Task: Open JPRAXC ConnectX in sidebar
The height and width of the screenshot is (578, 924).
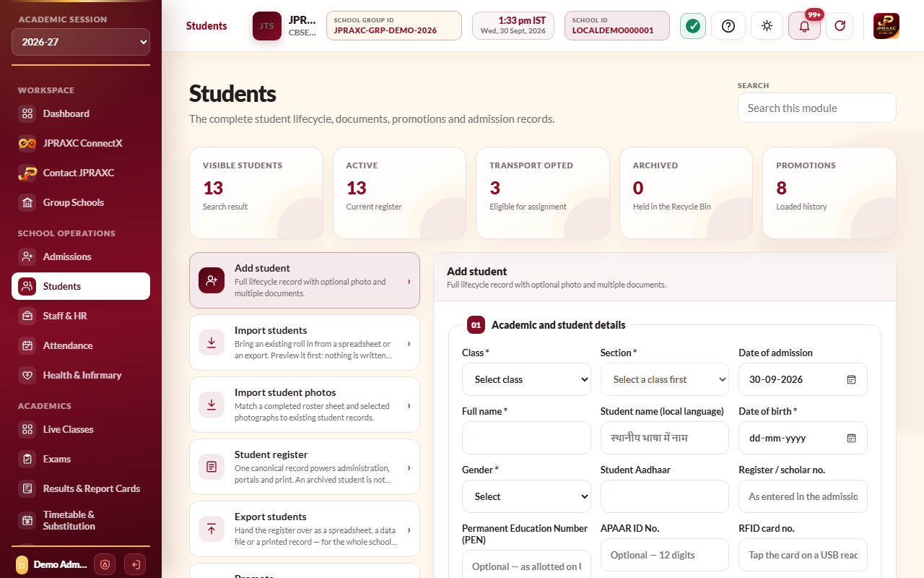Action: tap(81, 143)
